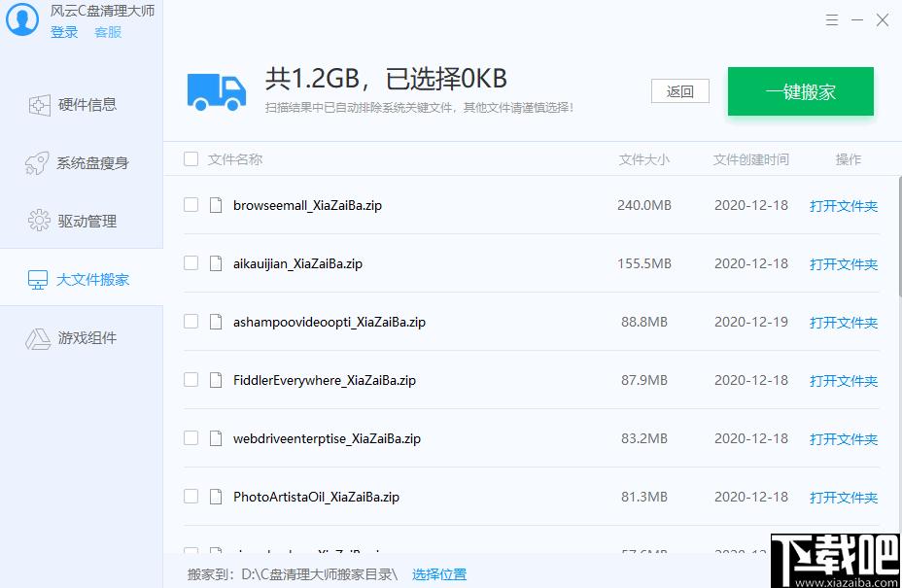Check webdriveenterptise_XiaZaiBa.zip checkbox
The width and height of the screenshot is (902, 588).
(191, 437)
